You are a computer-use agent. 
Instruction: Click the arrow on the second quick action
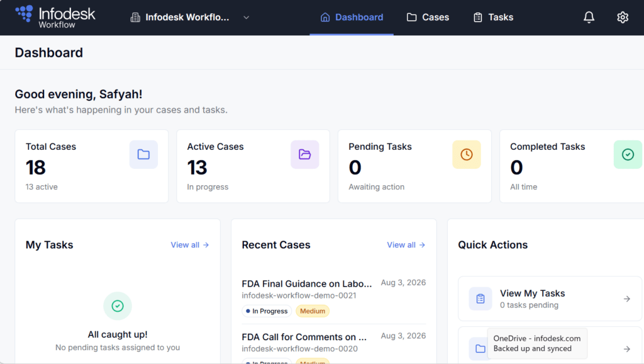[627, 349]
